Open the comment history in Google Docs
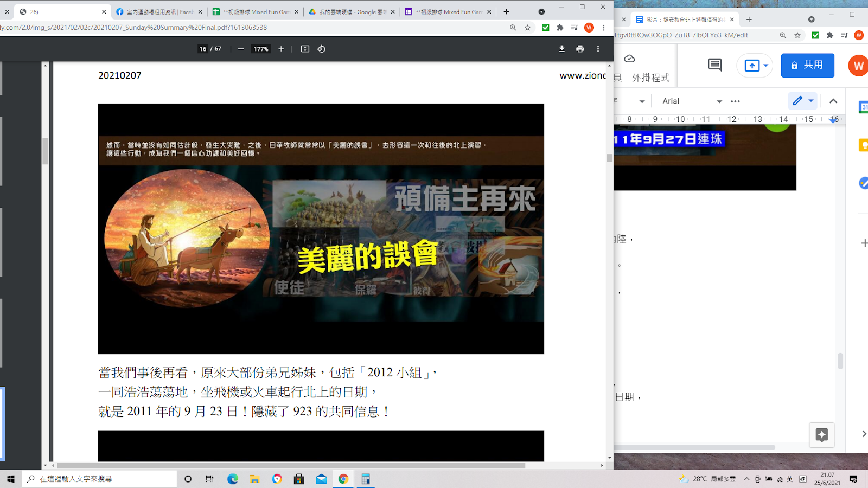The width and height of the screenshot is (868, 488). [714, 65]
